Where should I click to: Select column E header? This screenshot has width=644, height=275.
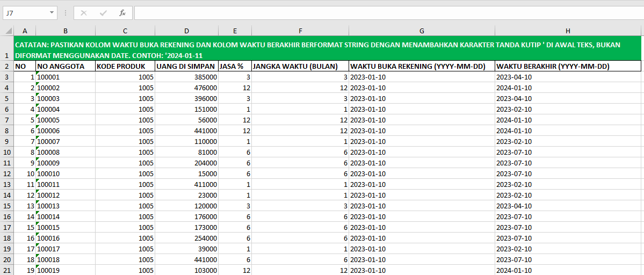click(235, 31)
